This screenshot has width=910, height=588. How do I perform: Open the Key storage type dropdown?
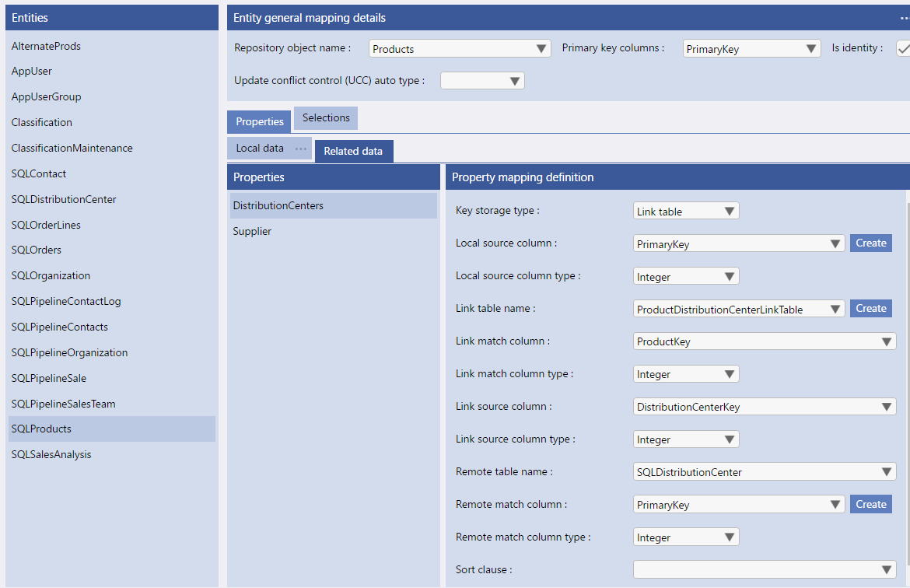coord(686,212)
